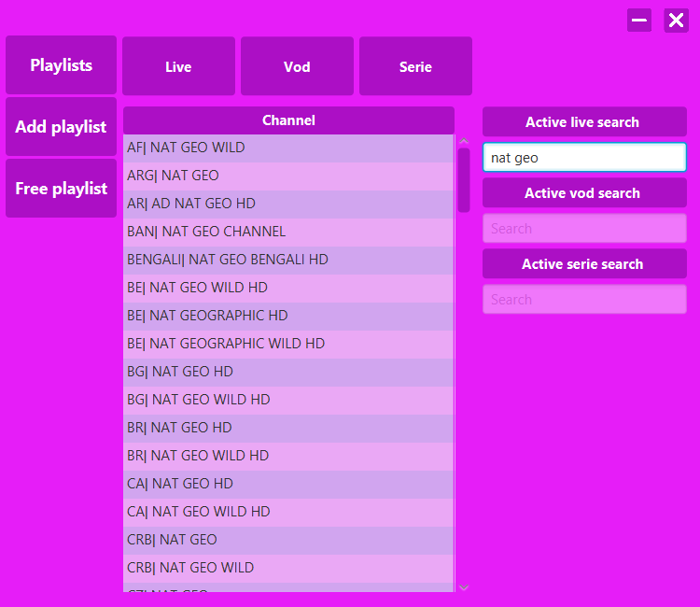Click the scroll down arrow of channel list
This screenshot has width=700, height=607.
point(464,587)
